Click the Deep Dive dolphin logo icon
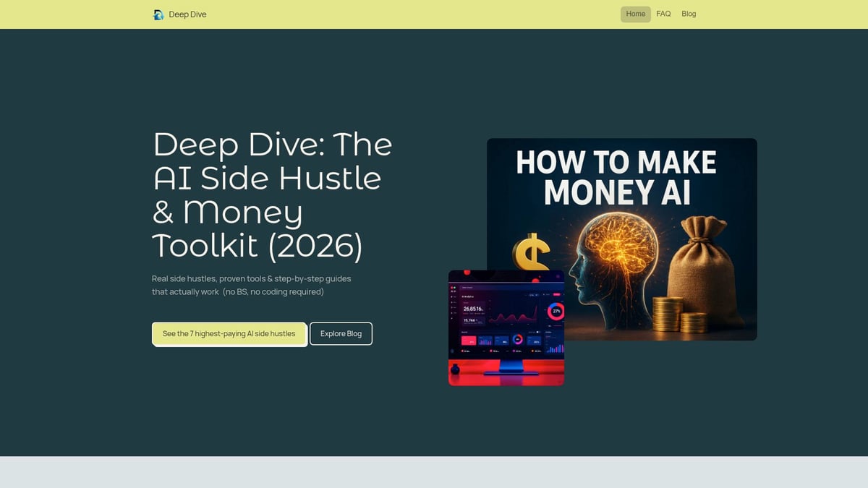Screen dimensions: 868x488 [158, 14]
